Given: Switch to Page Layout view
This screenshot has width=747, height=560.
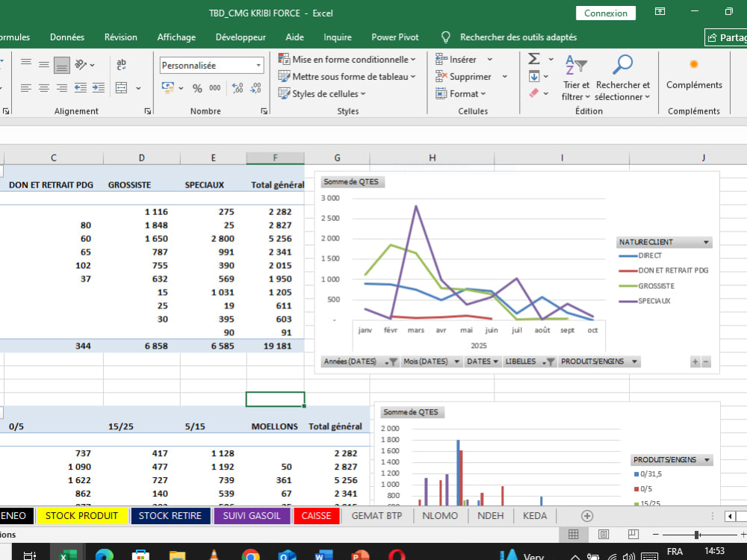Looking at the screenshot, I should [603, 535].
